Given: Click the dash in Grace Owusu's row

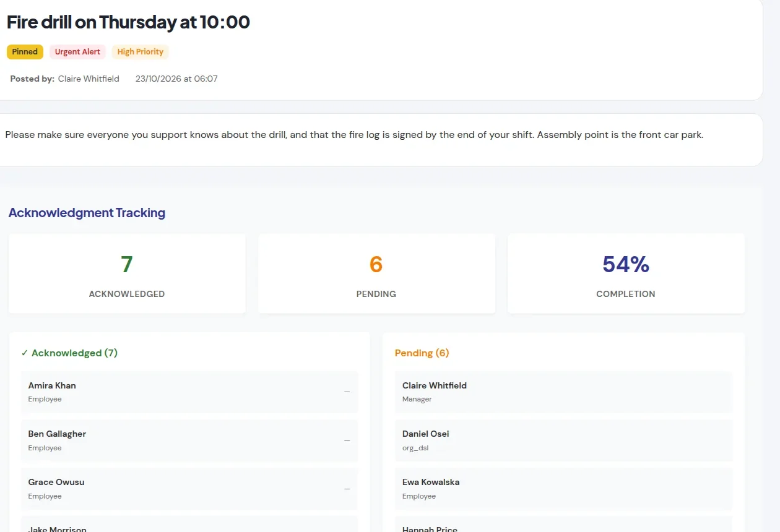Looking at the screenshot, I should pyautogui.click(x=347, y=489).
